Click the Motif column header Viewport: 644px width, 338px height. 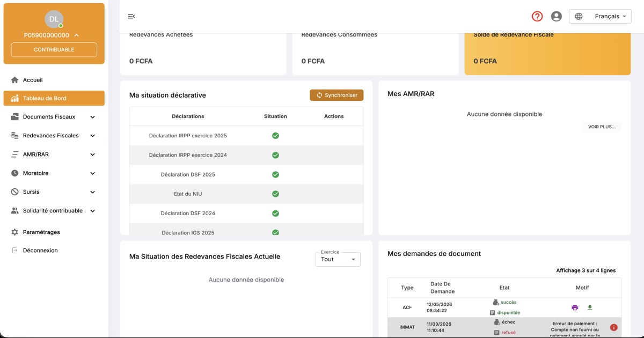(582, 288)
